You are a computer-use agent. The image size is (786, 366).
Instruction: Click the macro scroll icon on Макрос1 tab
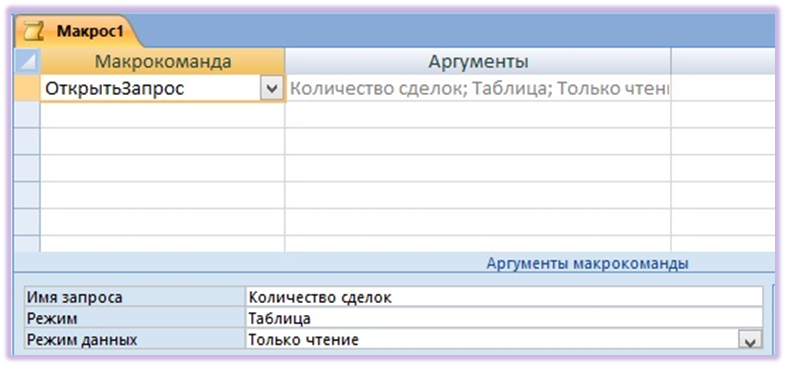[x=34, y=32]
